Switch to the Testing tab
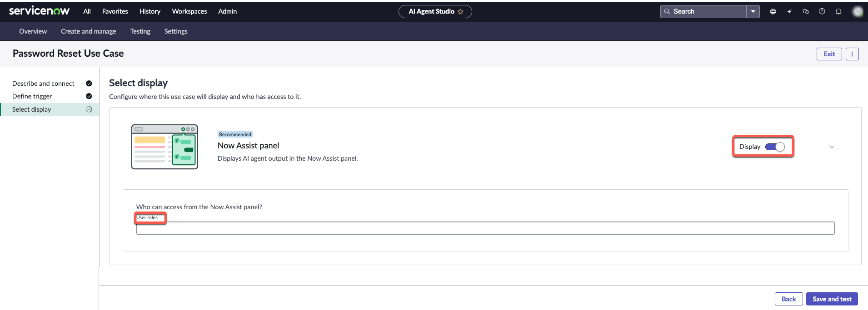The width and height of the screenshot is (868, 310). tap(140, 31)
